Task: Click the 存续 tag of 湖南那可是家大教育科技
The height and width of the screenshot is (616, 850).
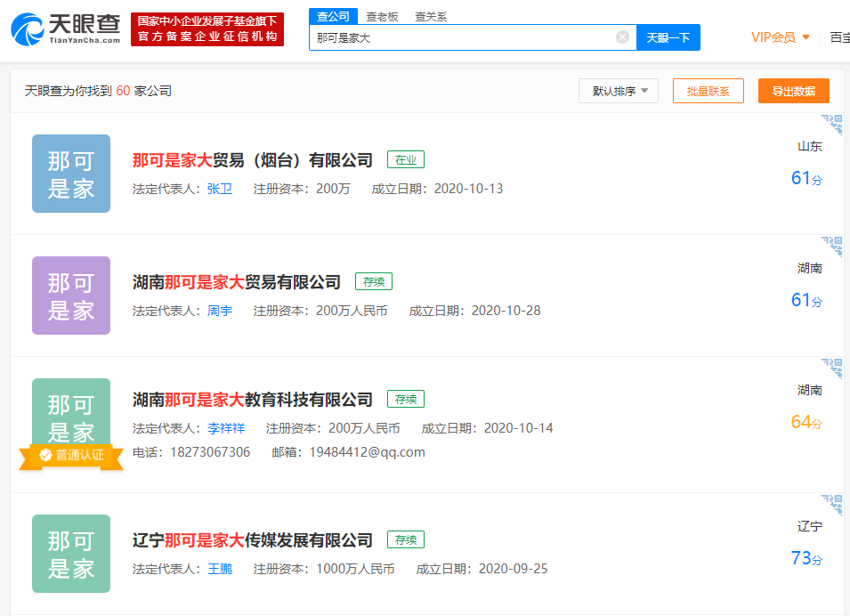Action: (x=406, y=399)
